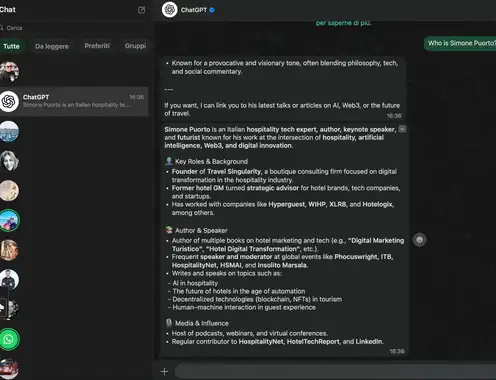Screen dimensions: 496x380
Task: Open the chat with the green WhatsApp logo avatar
Action: point(9,339)
